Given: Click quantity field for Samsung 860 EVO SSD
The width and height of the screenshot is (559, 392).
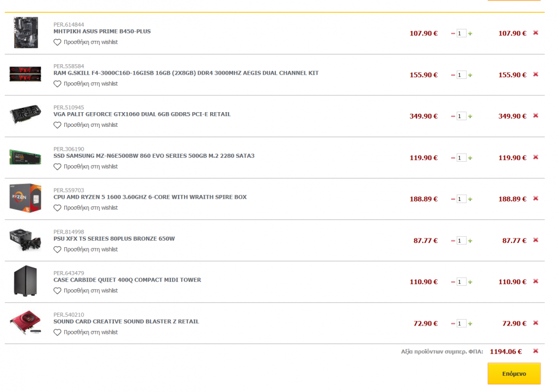Looking at the screenshot, I should click(461, 158).
